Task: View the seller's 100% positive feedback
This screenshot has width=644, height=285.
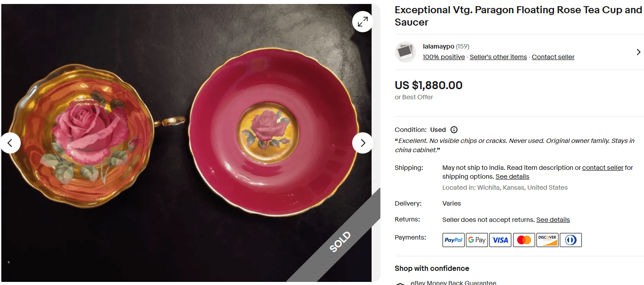Action: tap(443, 56)
